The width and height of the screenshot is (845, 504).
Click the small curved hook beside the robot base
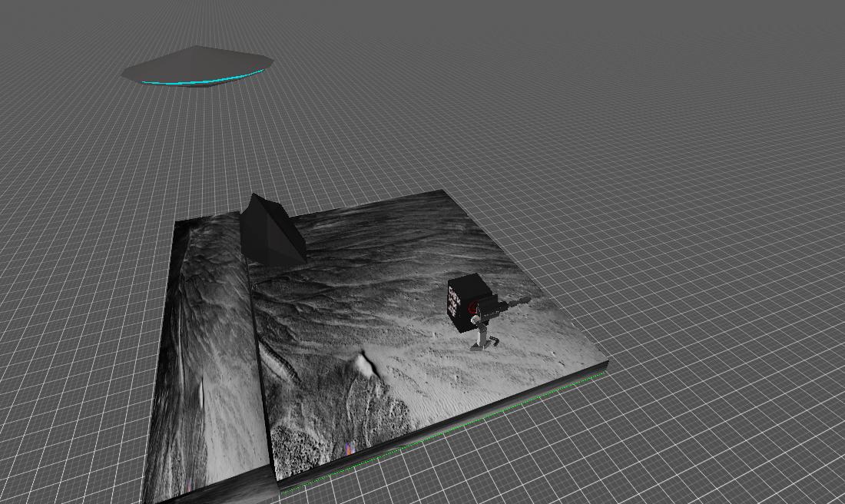click(495, 340)
